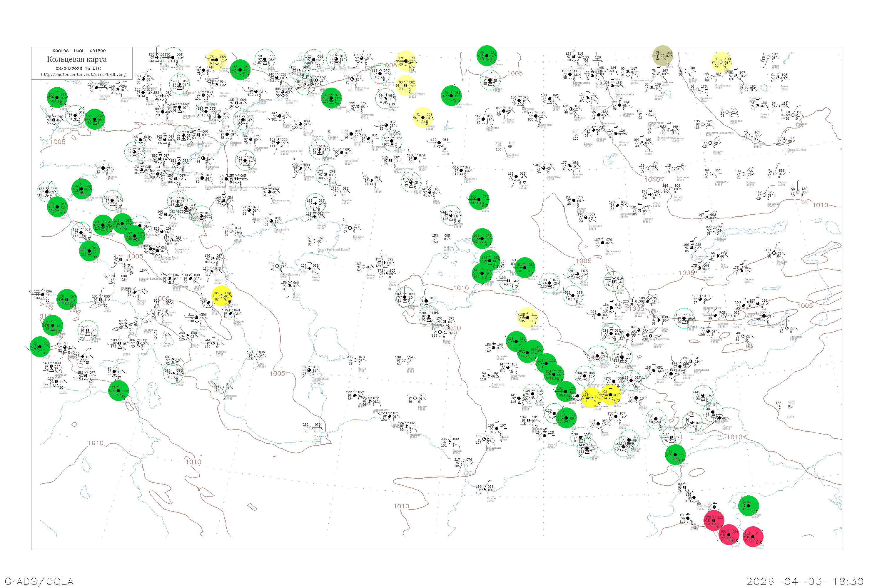
Task: Click the Izyum green circle marked 157
Action: (94, 119)
